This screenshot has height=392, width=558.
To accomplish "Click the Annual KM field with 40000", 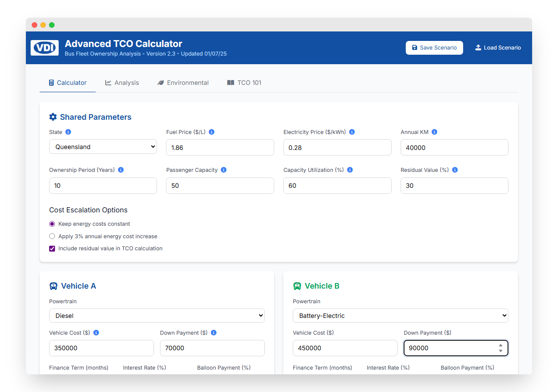I will point(455,147).
